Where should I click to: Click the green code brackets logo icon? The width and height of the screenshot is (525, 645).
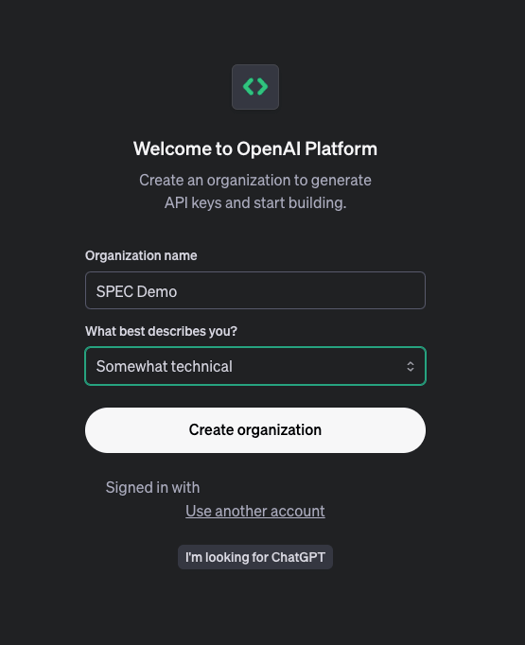(255, 87)
